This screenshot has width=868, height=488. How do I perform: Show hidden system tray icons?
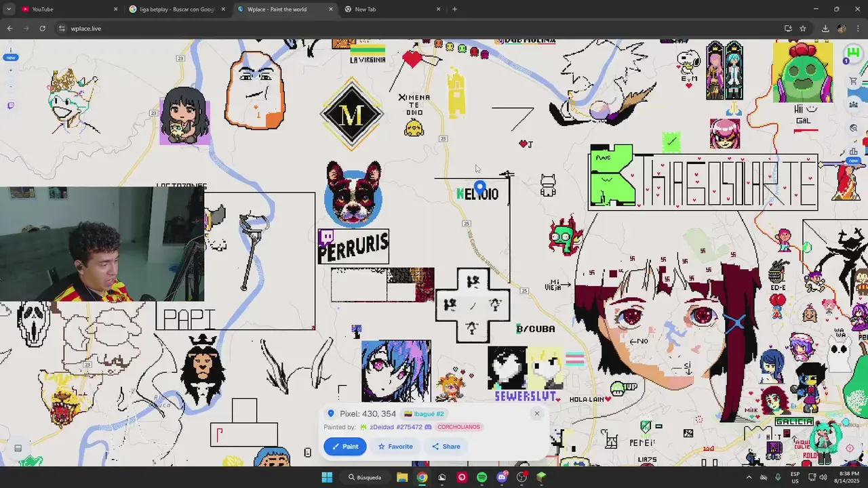pos(749,477)
